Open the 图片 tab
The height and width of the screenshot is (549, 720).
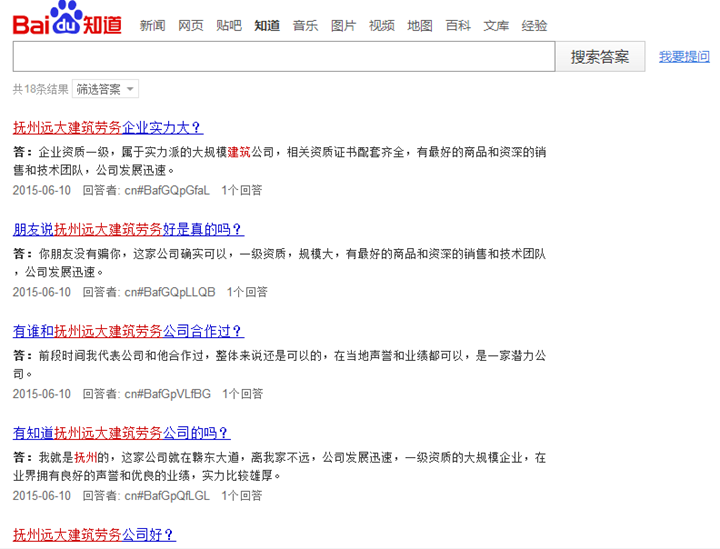click(343, 26)
